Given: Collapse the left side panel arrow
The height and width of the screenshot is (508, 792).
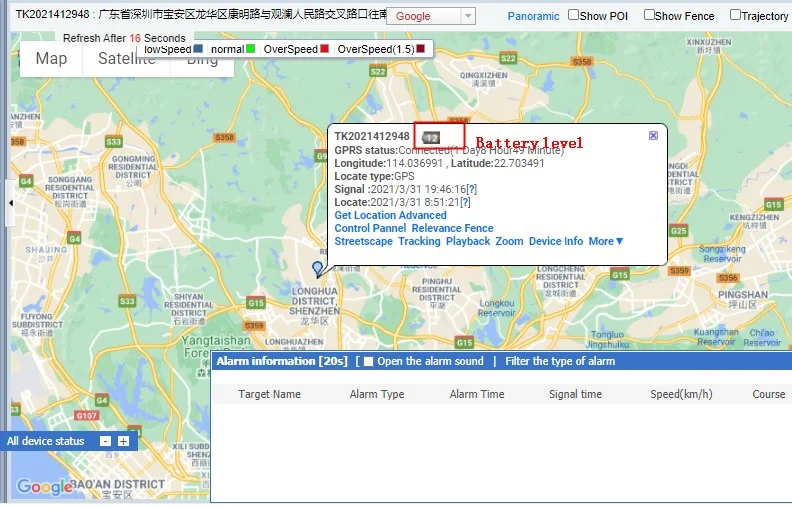Looking at the screenshot, I should (x=11, y=203).
